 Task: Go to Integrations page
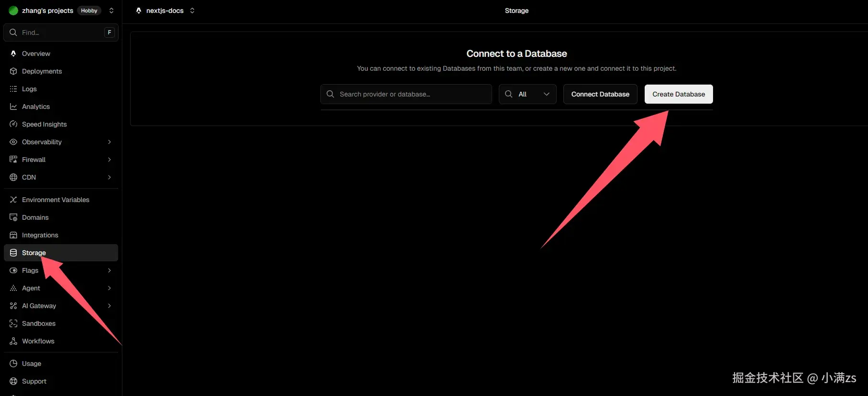pyautogui.click(x=61, y=235)
